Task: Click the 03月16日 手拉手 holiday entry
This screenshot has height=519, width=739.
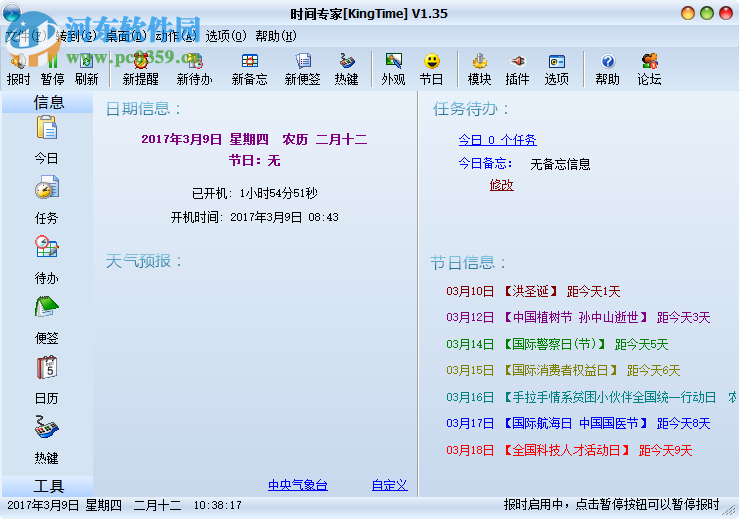Action: pos(591,397)
